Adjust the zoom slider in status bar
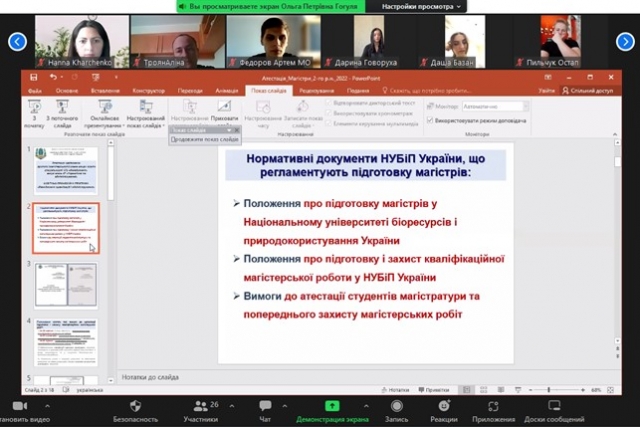The width and height of the screenshot is (640, 427). (549, 390)
